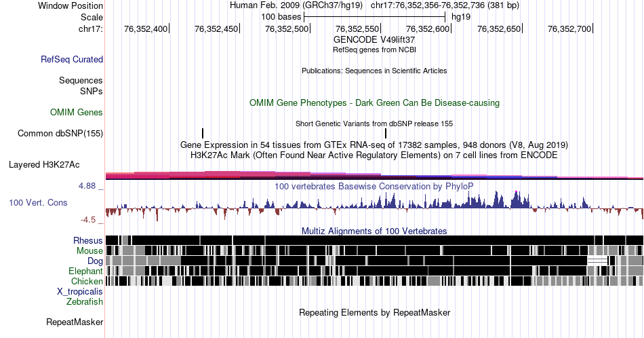Click the RepeatMasker track label
The image size is (644, 338).
pos(75,322)
